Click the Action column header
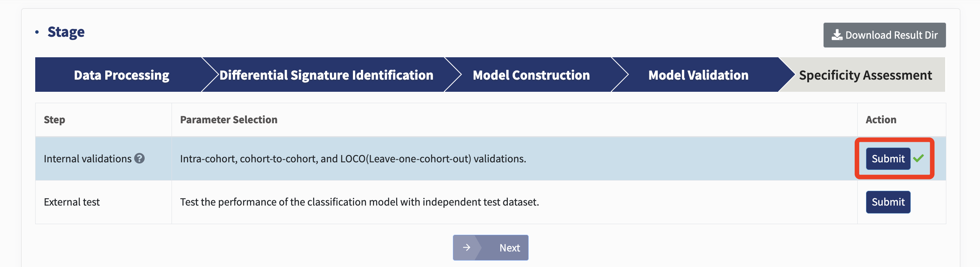Viewport: 980px width, 267px height. (x=881, y=119)
